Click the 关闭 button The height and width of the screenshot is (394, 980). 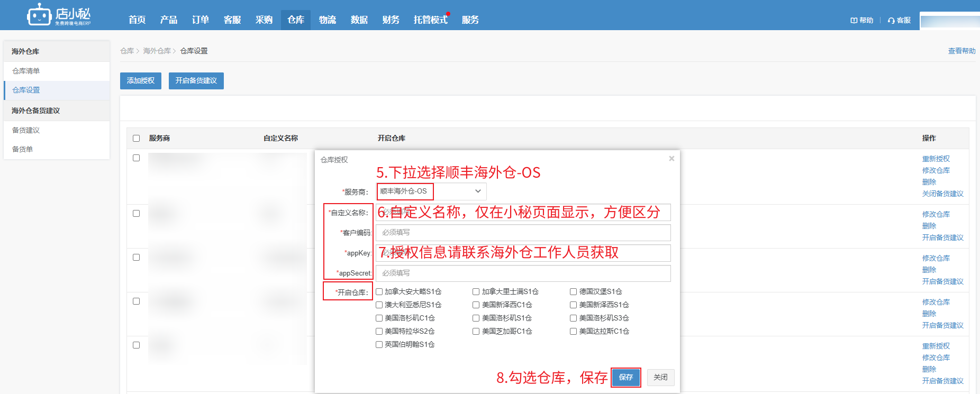coord(660,377)
